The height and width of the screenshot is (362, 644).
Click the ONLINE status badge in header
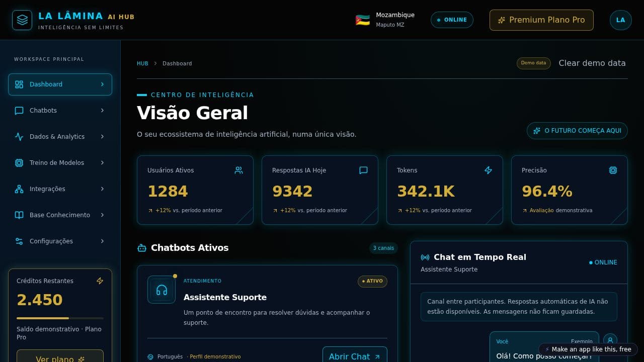click(452, 20)
